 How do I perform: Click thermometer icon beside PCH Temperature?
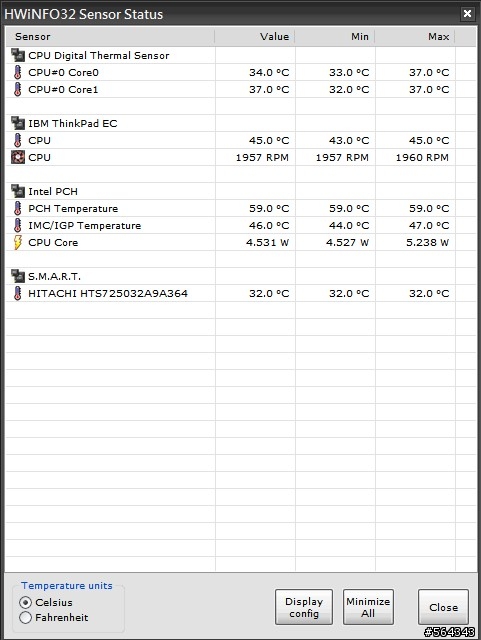tap(17, 209)
